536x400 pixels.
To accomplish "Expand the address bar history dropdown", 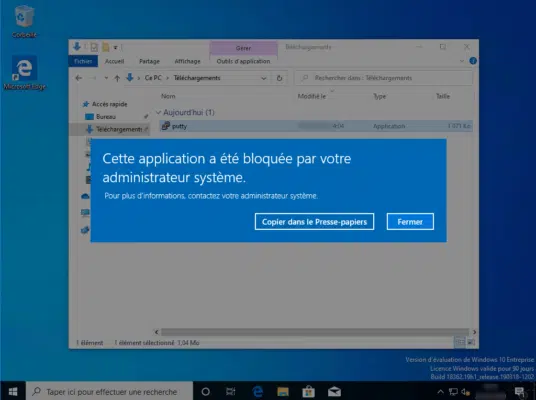I will click(264, 78).
